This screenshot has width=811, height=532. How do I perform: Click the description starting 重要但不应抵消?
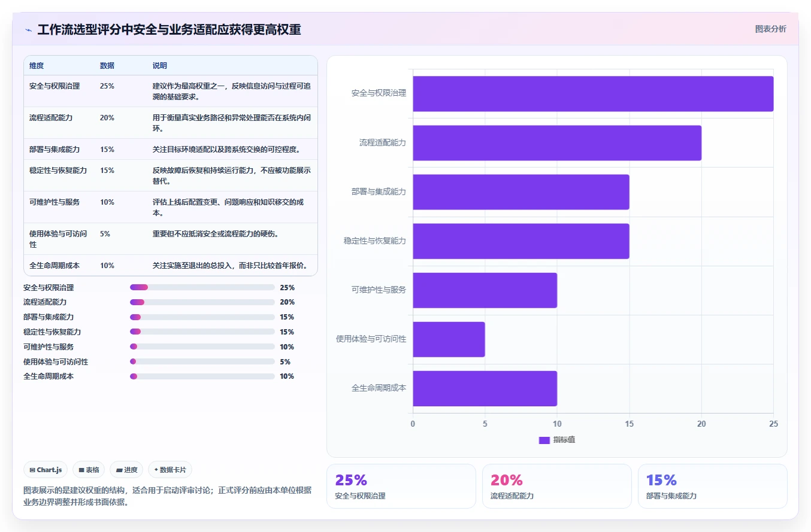[x=215, y=233]
